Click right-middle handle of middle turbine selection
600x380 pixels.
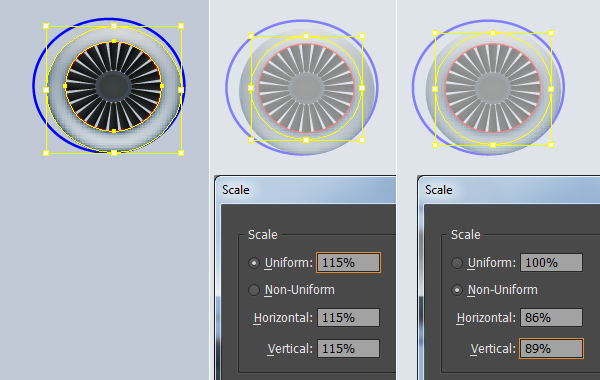[362, 88]
